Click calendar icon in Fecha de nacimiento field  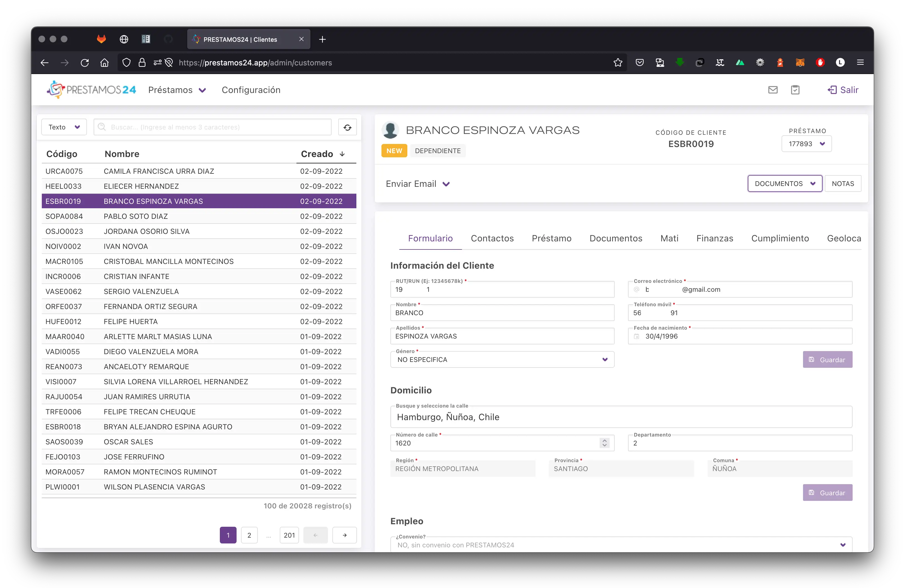coord(637,337)
